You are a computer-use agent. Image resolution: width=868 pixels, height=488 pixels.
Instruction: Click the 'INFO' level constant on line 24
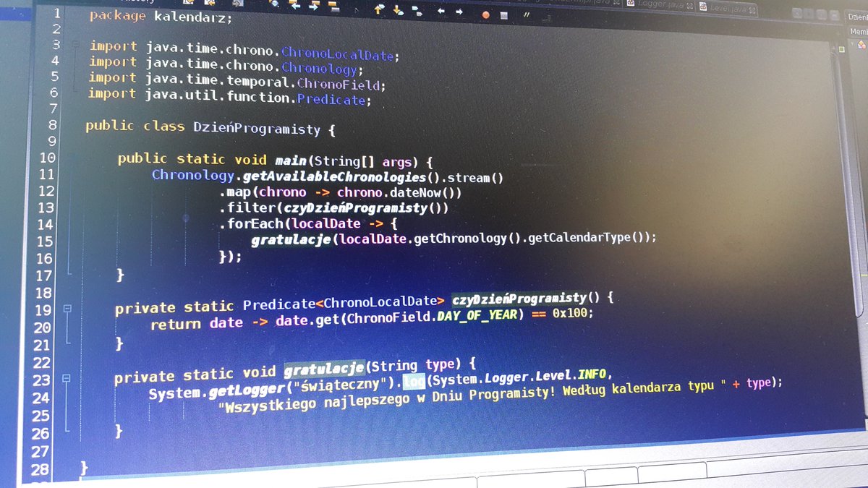[x=593, y=376]
